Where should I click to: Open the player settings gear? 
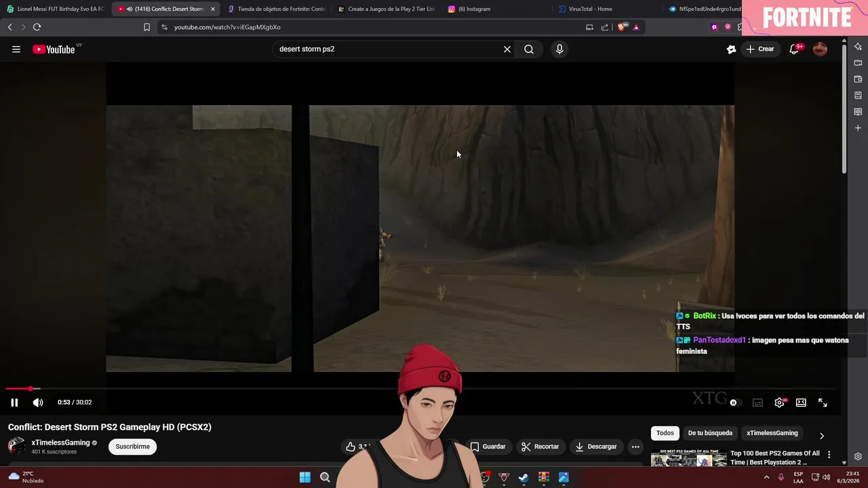coord(779,403)
